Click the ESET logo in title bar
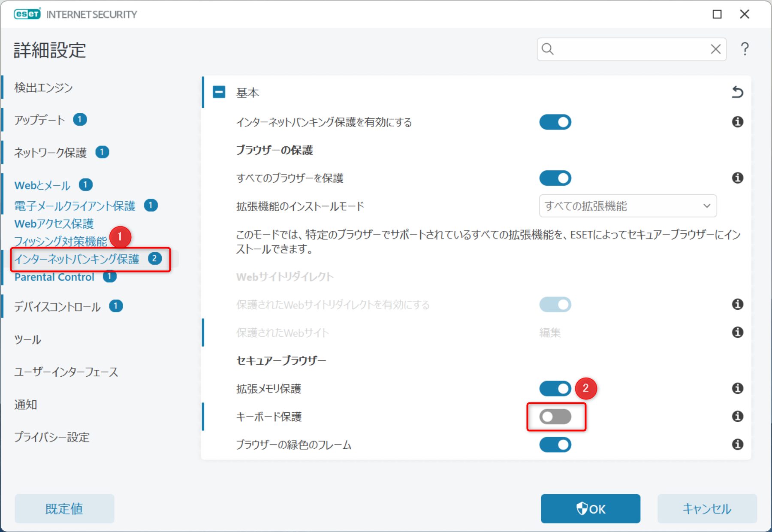Screen dimensions: 772x532 point(27,14)
